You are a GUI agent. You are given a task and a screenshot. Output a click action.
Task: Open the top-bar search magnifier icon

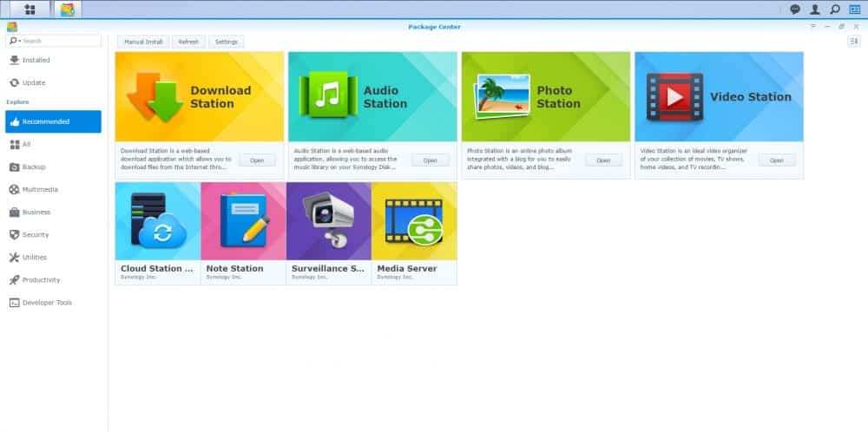coord(835,10)
